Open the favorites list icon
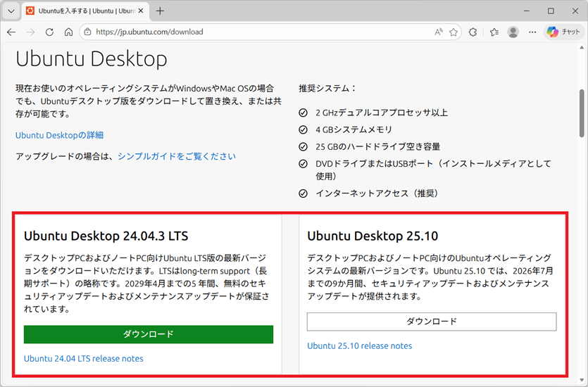 click(494, 32)
